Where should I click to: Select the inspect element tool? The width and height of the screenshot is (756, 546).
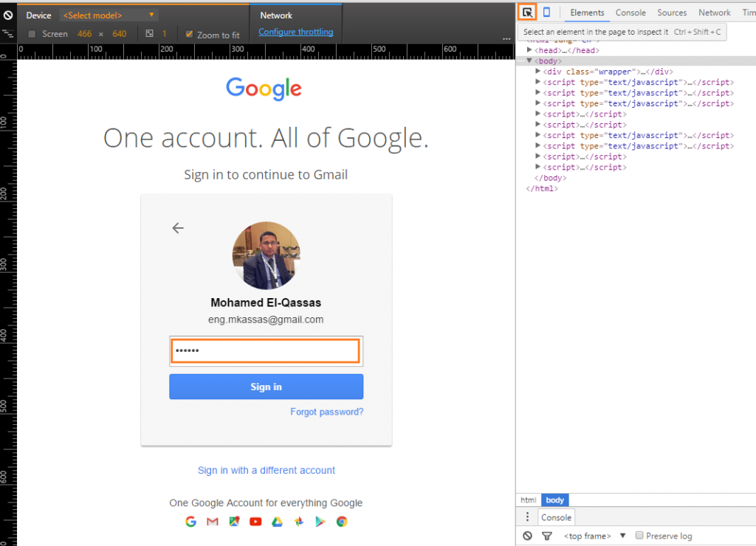pyautogui.click(x=527, y=13)
